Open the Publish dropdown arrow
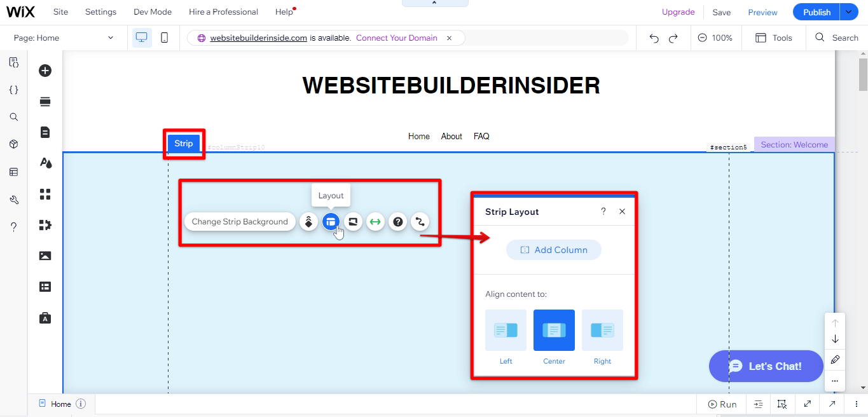Viewport: 868px width, 417px height. [x=848, y=12]
